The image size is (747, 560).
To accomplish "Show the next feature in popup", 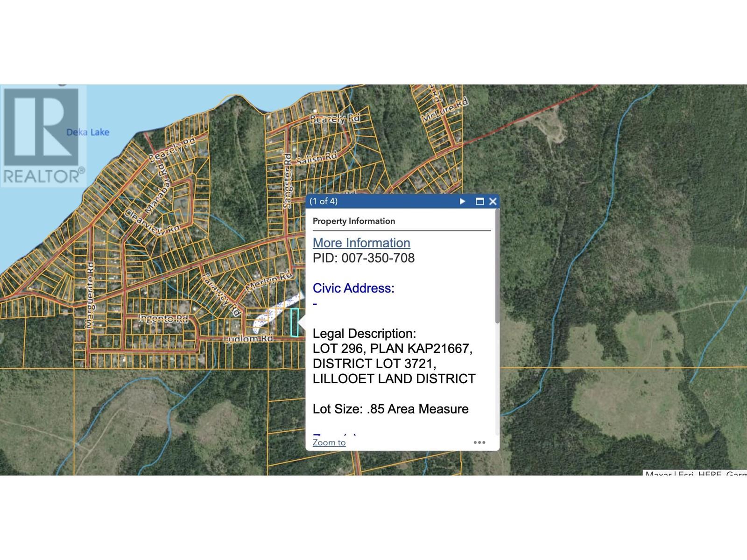I will [x=462, y=201].
